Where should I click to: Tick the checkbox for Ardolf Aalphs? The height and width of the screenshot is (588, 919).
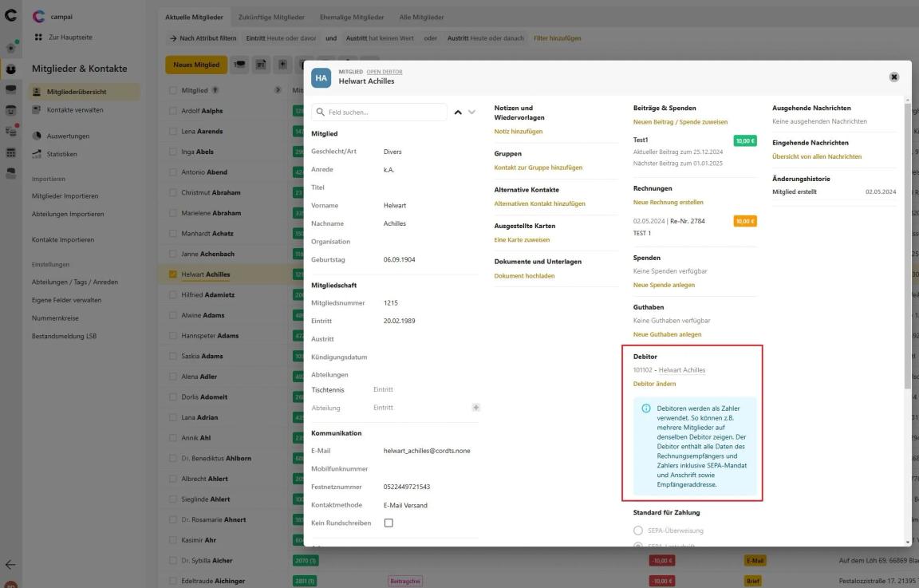point(173,110)
